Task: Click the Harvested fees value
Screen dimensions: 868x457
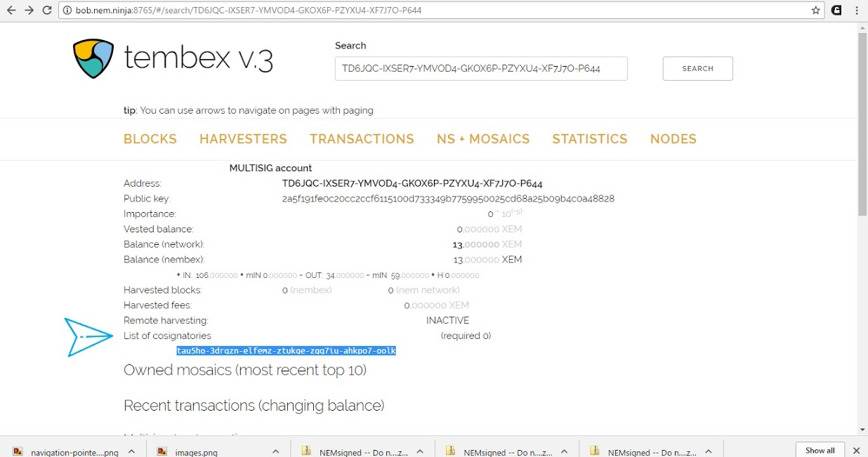Action: pos(437,305)
